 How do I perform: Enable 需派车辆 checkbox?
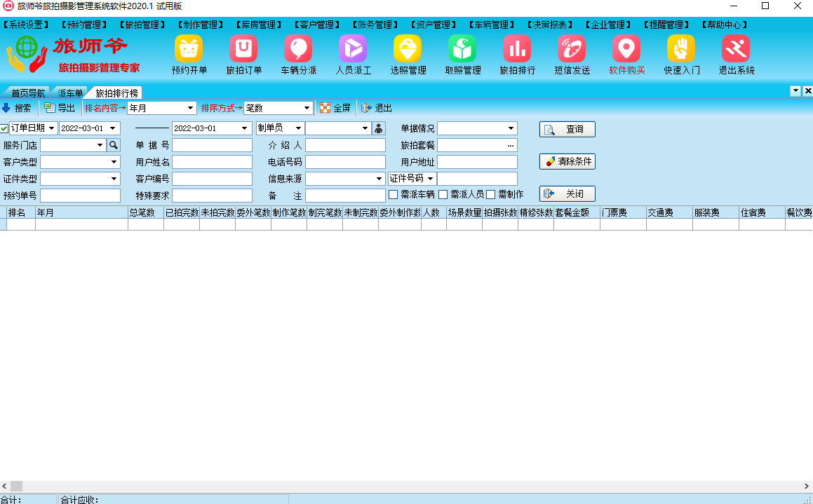click(393, 195)
